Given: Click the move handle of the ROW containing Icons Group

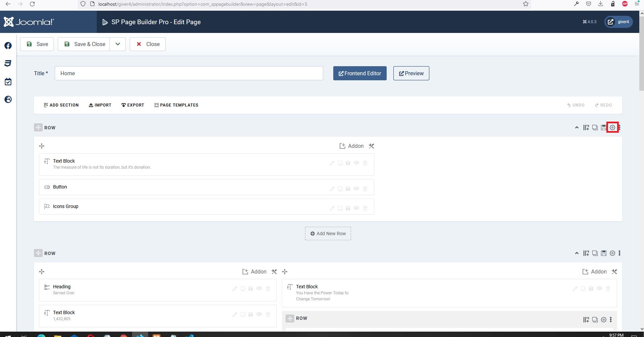Looking at the screenshot, I should (38, 128).
